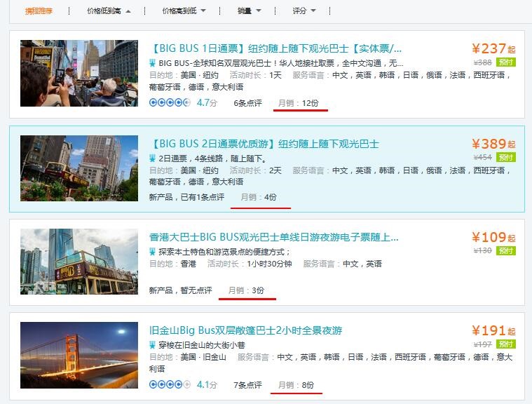The width and height of the screenshot is (532, 404).
Task: Click 预付 badge on ¥237 listing
Action: 506,62
